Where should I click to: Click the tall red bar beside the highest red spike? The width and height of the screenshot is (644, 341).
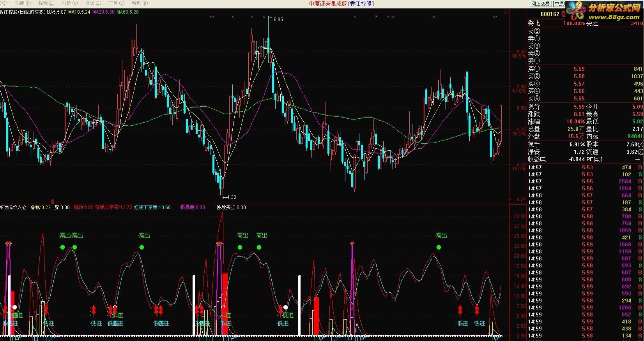point(225,304)
